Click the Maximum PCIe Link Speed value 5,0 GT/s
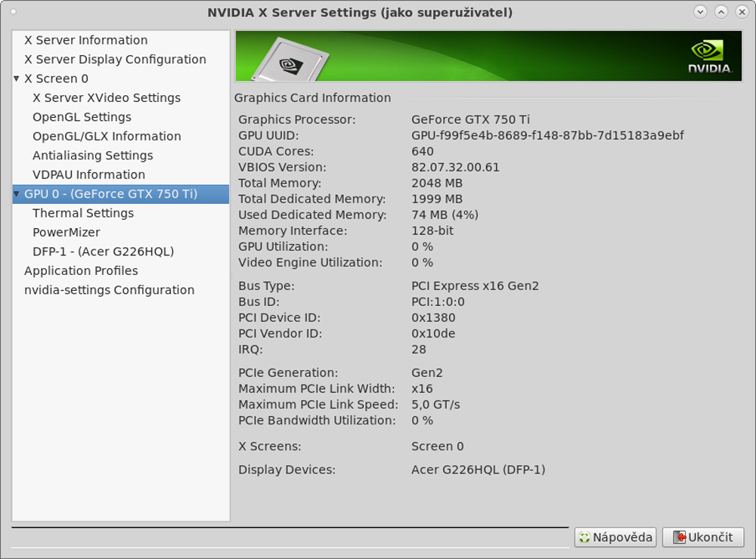Image resolution: width=756 pixels, height=559 pixels. pos(435,404)
